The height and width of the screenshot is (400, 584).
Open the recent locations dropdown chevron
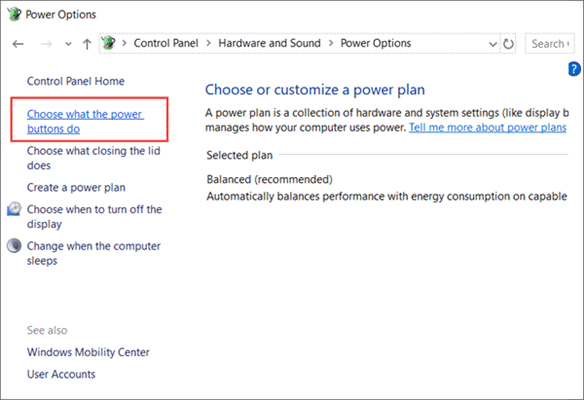pyautogui.click(x=68, y=44)
